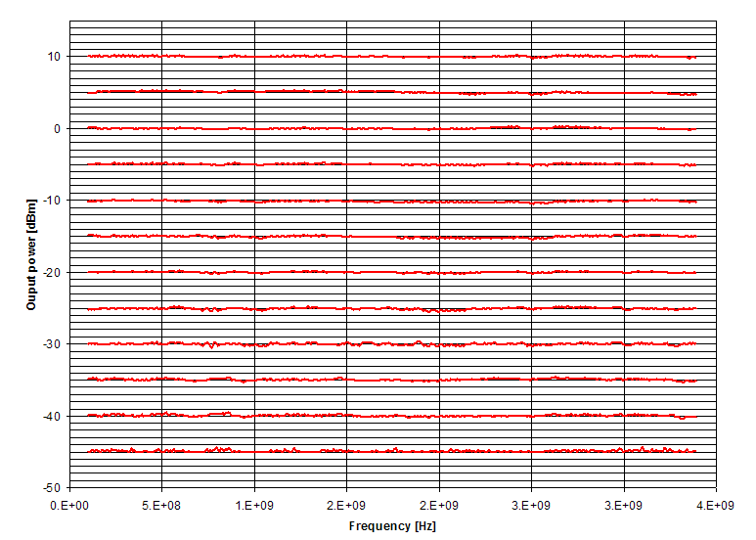Pick the -10 dBm red trace line
The image size is (756, 540).
[x=391, y=201]
